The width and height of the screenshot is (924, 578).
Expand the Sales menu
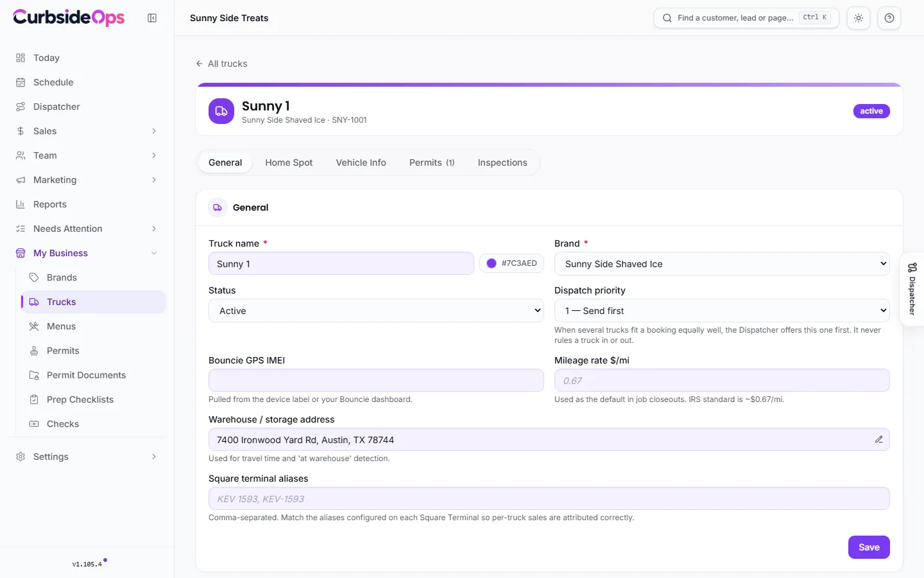click(87, 131)
